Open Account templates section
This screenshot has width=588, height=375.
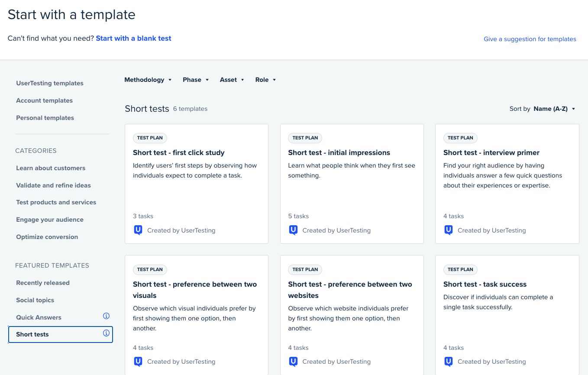tap(44, 100)
